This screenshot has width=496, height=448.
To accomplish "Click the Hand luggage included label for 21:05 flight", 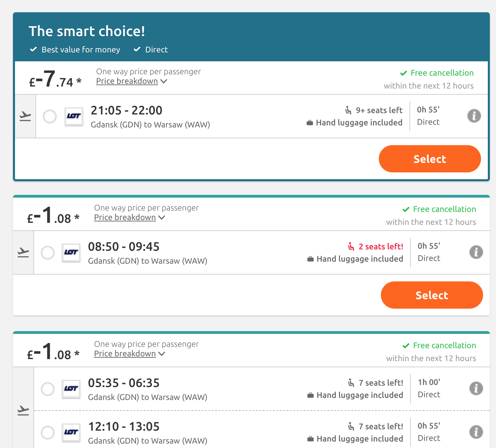I will pos(359,123).
